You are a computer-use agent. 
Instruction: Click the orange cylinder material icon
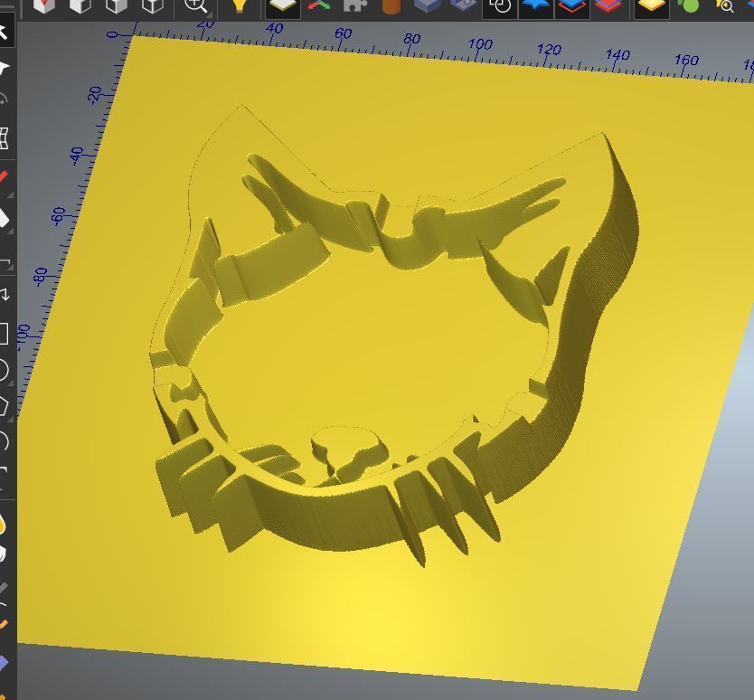pos(391,5)
